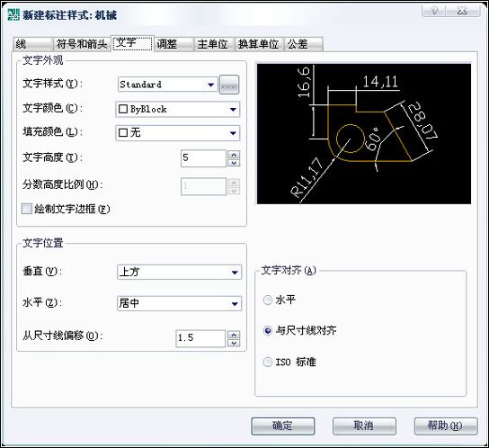This screenshot has height=448, width=489.
Task: Select 水平 text alignment radio button
Action: pos(268,300)
